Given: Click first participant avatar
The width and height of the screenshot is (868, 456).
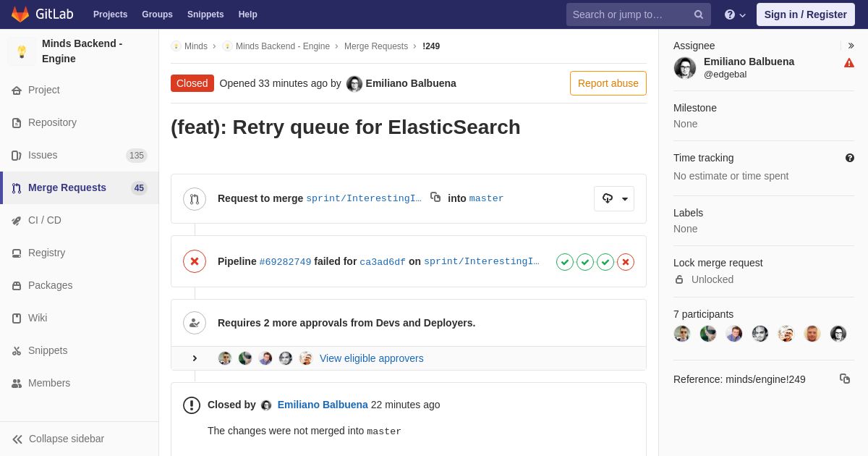Looking at the screenshot, I should click(682, 334).
